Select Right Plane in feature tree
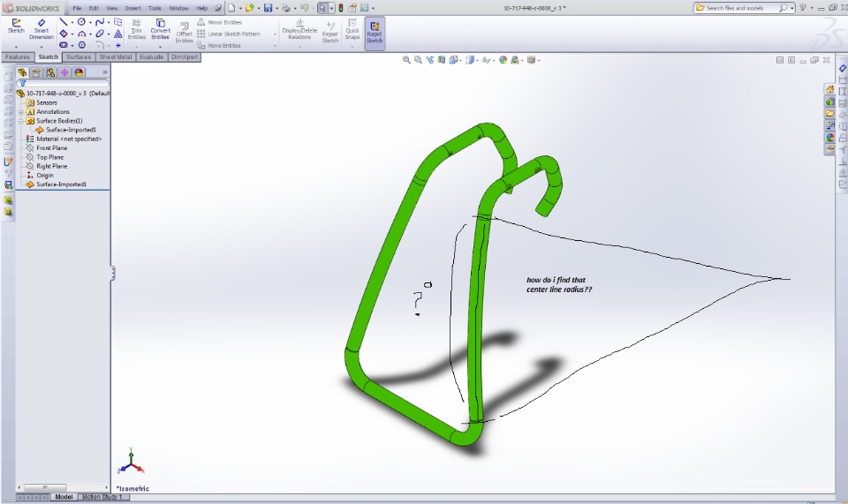The height and width of the screenshot is (504, 848). coord(47,166)
